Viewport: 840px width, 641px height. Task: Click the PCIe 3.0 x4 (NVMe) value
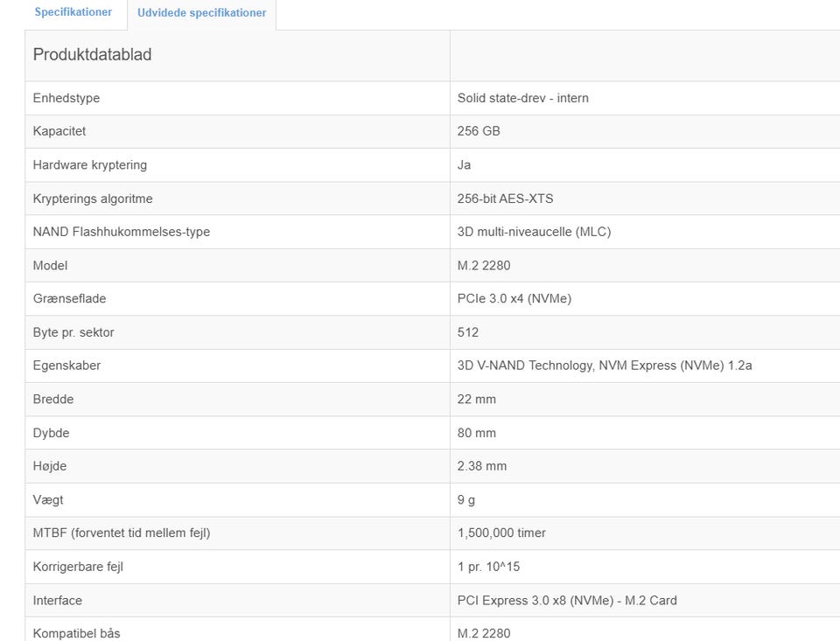tap(514, 299)
